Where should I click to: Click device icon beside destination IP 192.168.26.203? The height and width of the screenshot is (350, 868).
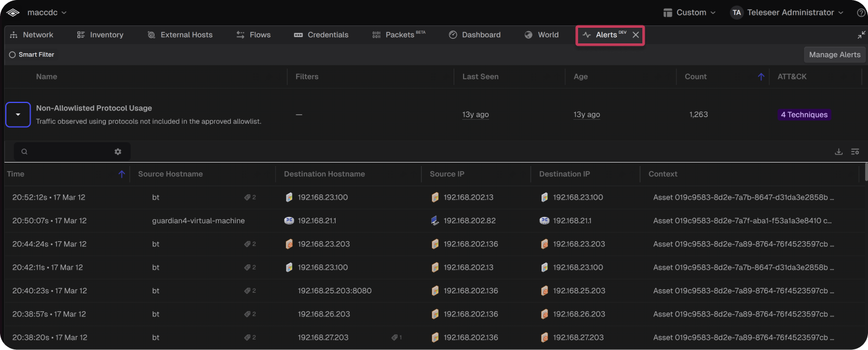[545, 314]
